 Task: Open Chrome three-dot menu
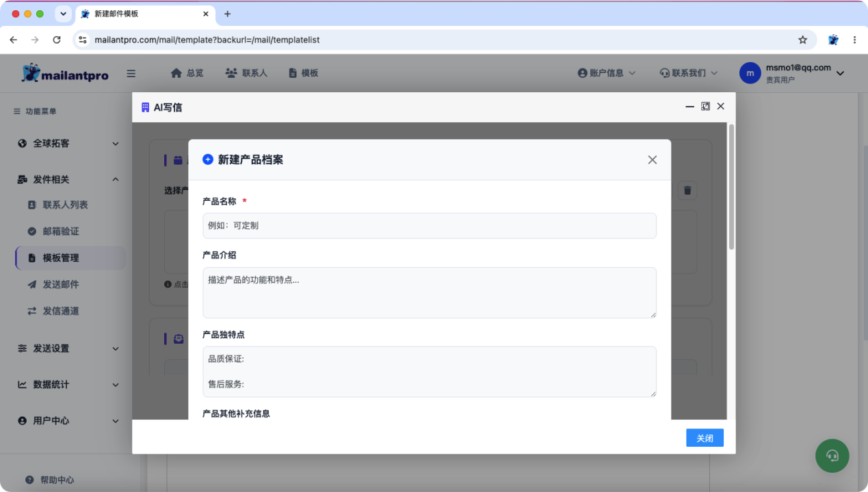[855, 40]
